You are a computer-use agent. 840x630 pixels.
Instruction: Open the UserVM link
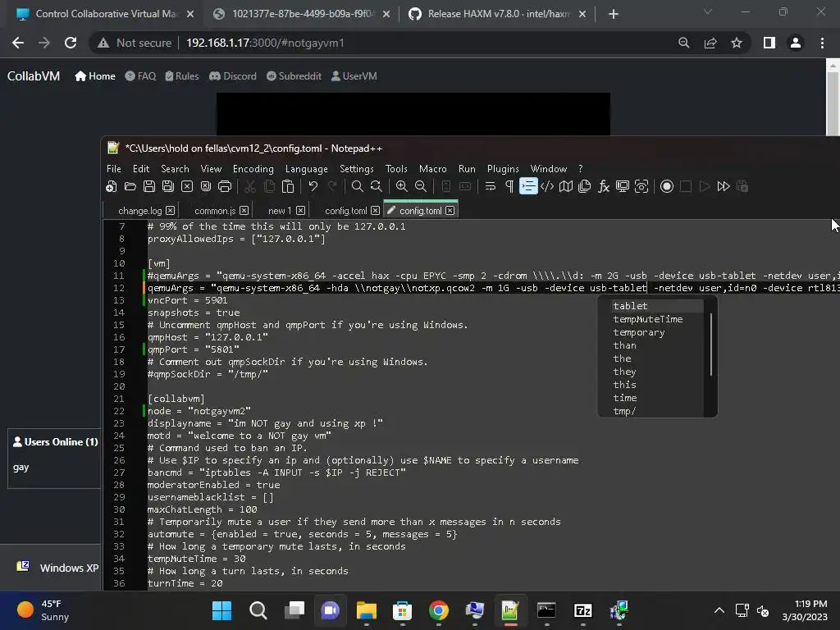(x=354, y=76)
